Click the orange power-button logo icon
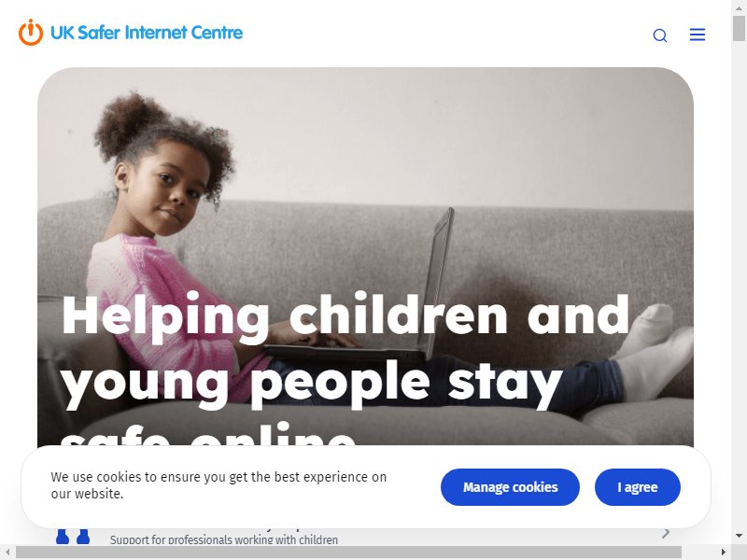 (31, 33)
